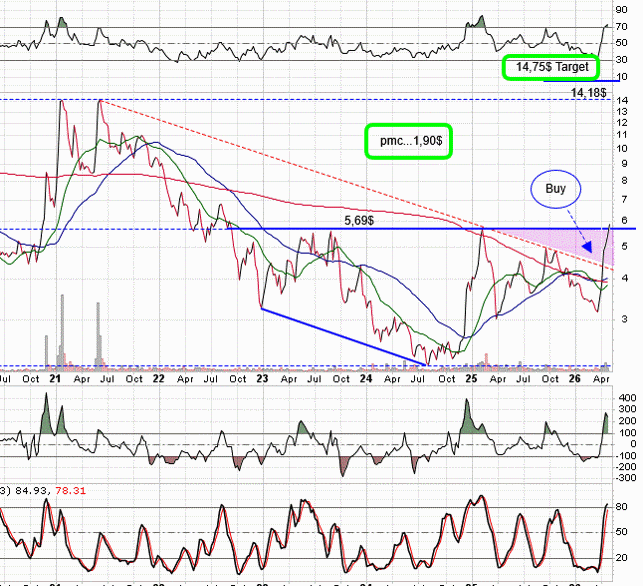
Task: Click the 25 year marker on time axis
Action: 471,378
